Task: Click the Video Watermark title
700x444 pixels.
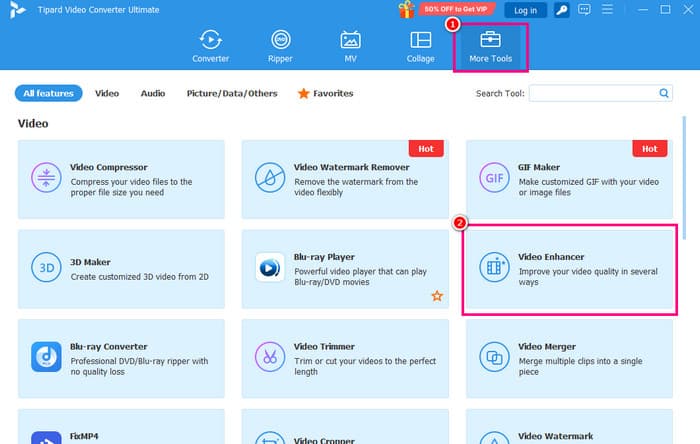Action: click(x=556, y=436)
